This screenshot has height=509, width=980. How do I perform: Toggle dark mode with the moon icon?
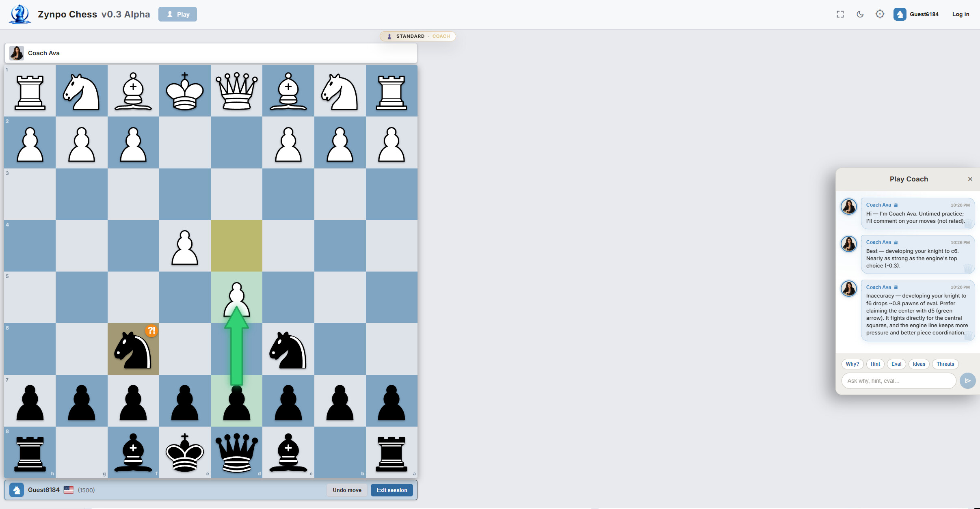tap(860, 14)
